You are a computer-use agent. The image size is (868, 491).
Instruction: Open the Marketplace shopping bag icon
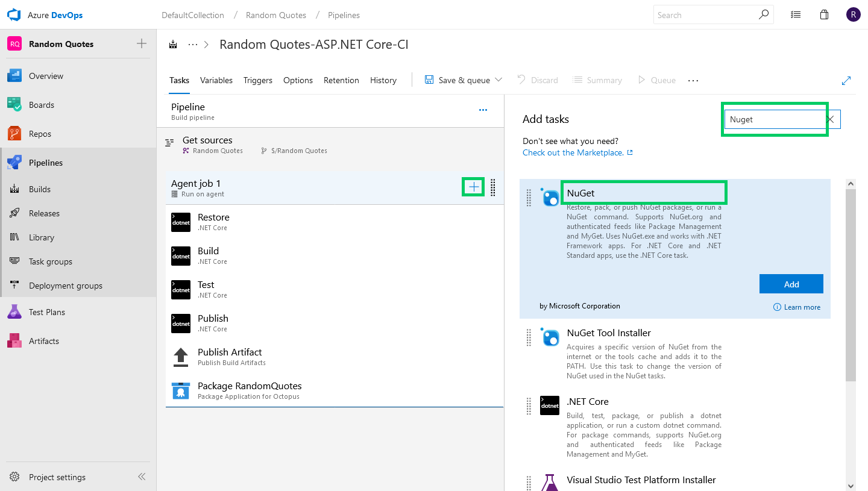pyautogui.click(x=825, y=15)
